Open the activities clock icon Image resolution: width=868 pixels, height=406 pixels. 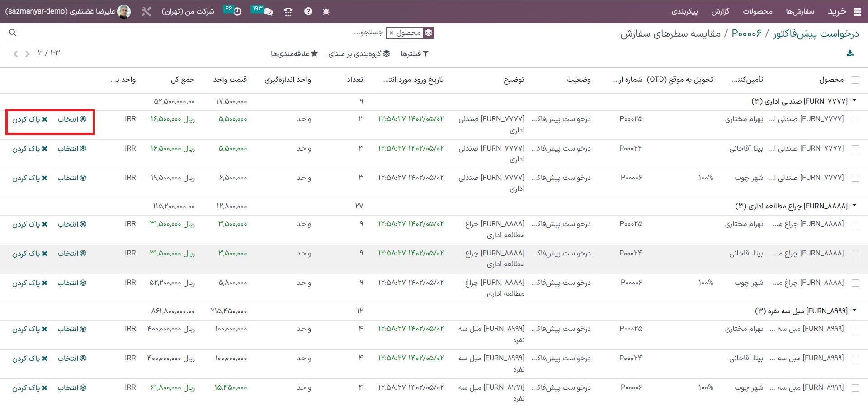[237, 12]
